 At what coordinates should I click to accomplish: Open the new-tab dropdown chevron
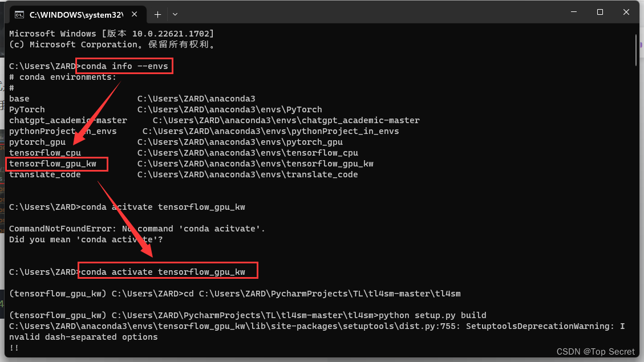click(175, 14)
